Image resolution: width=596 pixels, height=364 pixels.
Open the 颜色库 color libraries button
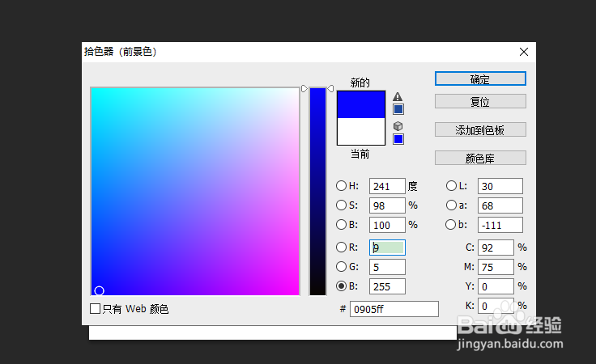pos(480,158)
